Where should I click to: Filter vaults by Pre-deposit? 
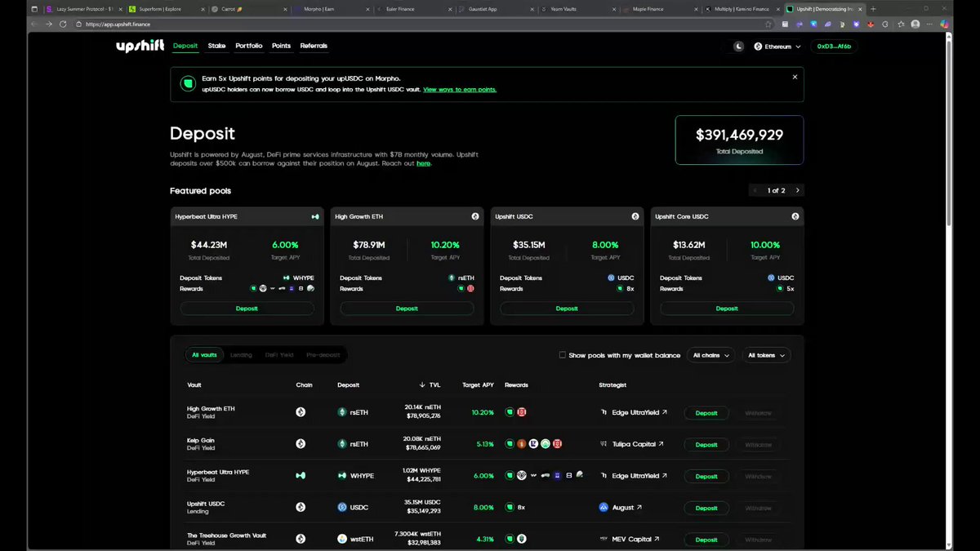pyautogui.click(x=325, y=355)
